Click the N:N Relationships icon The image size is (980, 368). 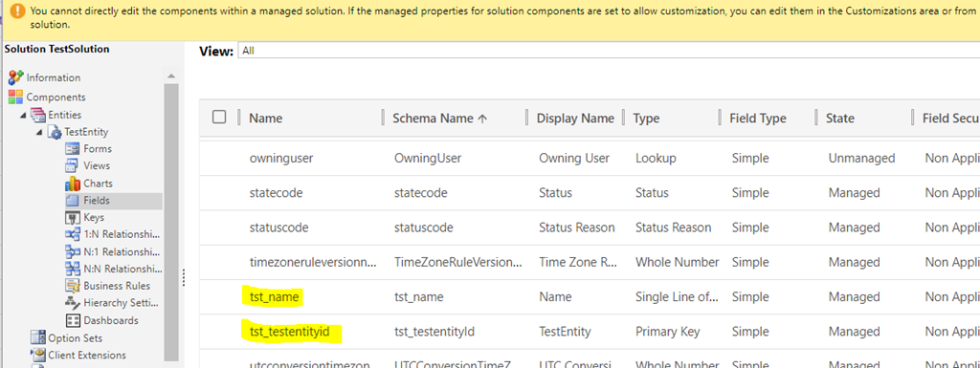pyautogui.click(x=73, y=269)
